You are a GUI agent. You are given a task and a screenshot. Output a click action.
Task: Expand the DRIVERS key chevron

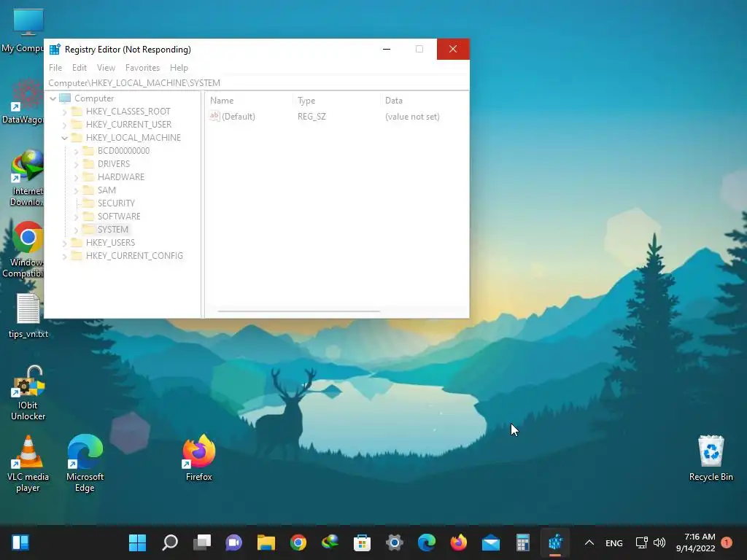point(76,164)
